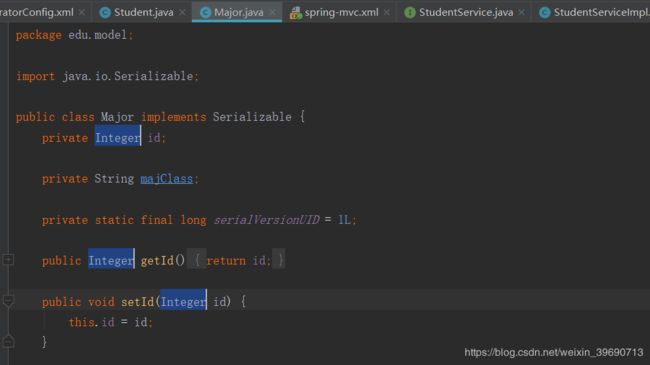
Task: Click Serializable in the import statement
Action: pyautogui.click(x=153, y=76)
